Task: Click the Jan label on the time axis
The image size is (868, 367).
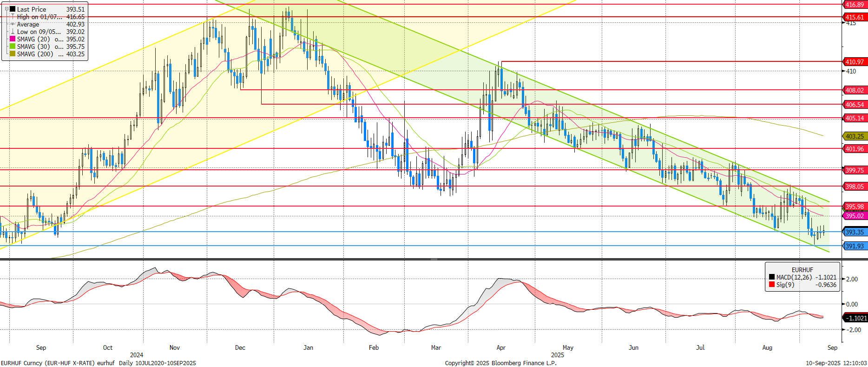Action: click(x=308, y=347)
